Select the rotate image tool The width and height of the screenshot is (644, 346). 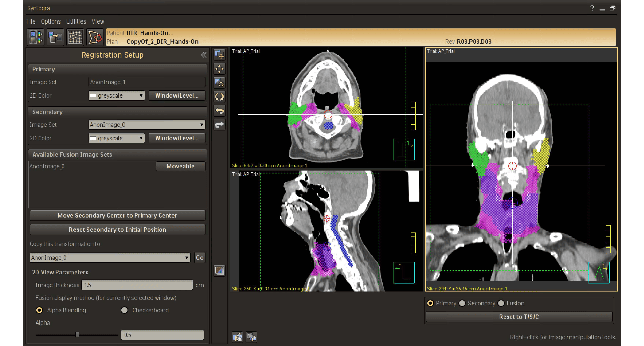tap(219, 83)
